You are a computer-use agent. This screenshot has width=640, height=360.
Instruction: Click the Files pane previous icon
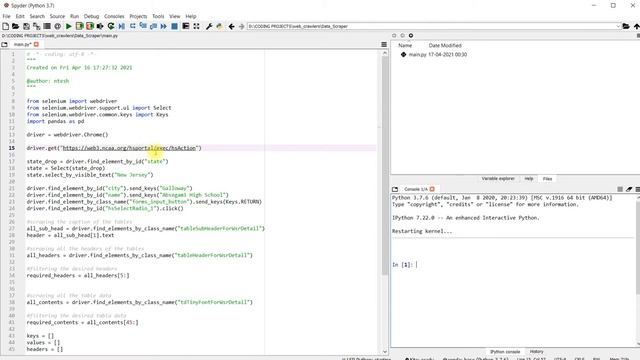pos(394,36)
